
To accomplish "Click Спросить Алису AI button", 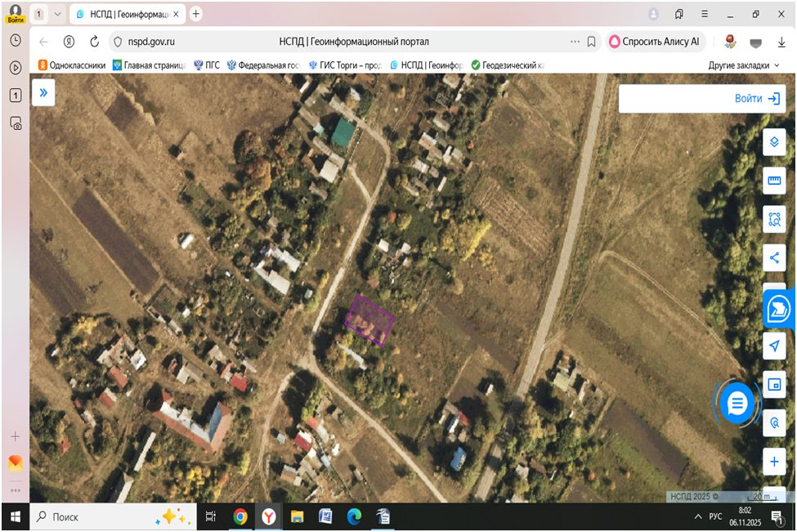I will pyautogui.click(x=654, y=42).
